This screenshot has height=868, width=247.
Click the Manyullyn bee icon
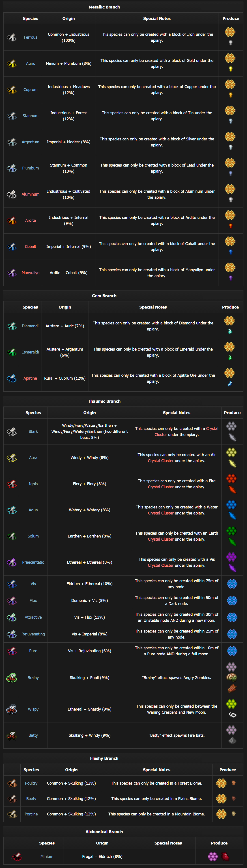pyautogui.click(x=11, y=273)
